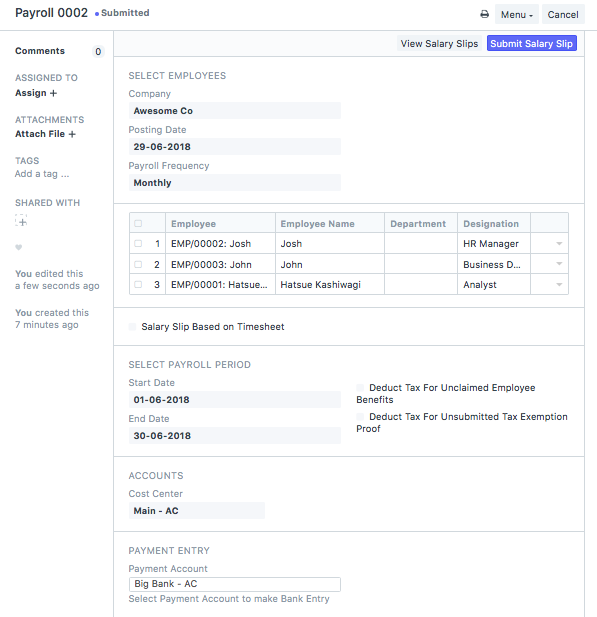Click the Comments sidebar label
597x617 pixels.
[40, 51]
